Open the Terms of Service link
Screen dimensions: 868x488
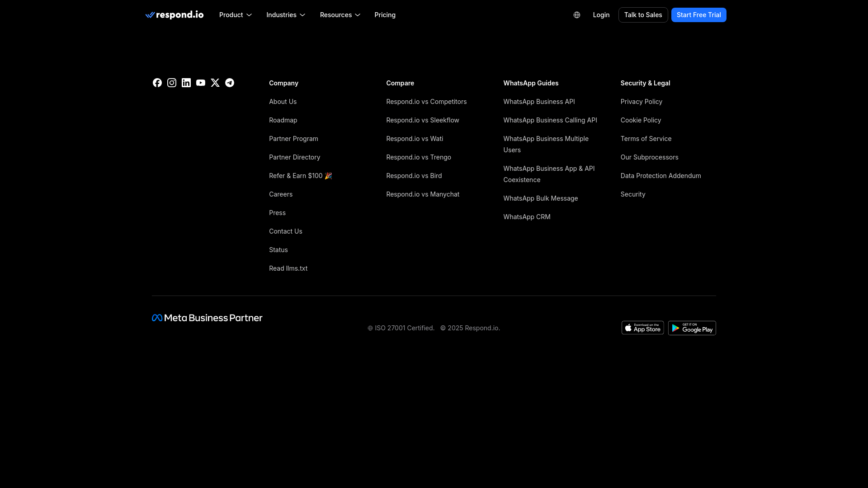pyautogui.click(x=646, y=139)
